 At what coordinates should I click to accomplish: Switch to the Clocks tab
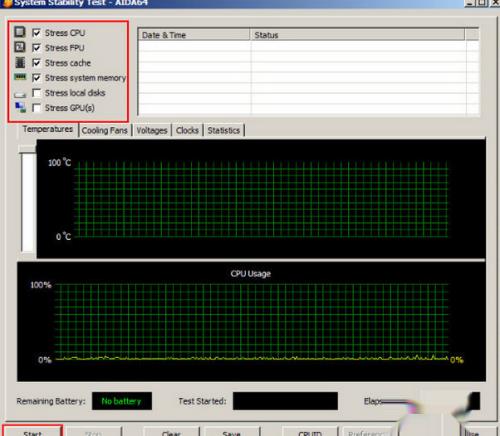(x=187, y=130)
